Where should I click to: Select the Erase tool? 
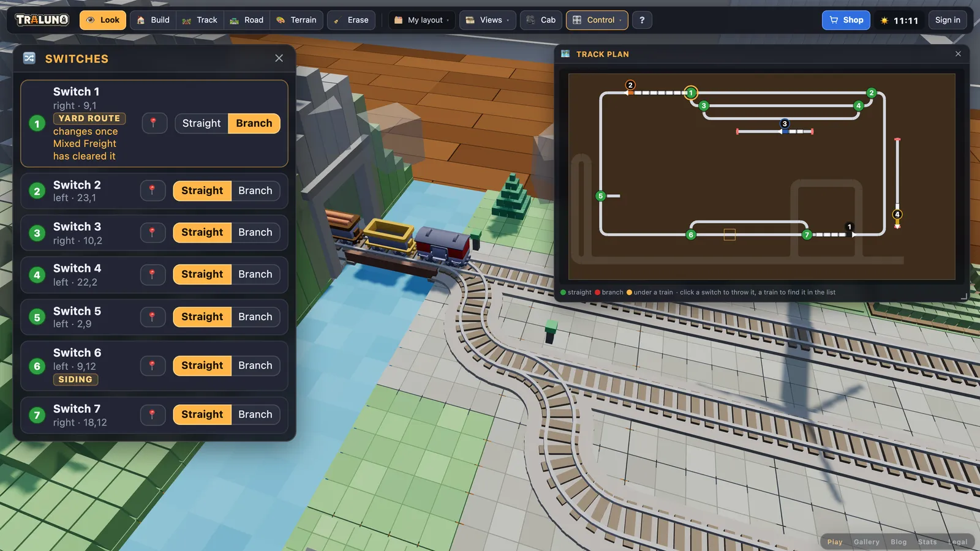[x=352, y=20]
